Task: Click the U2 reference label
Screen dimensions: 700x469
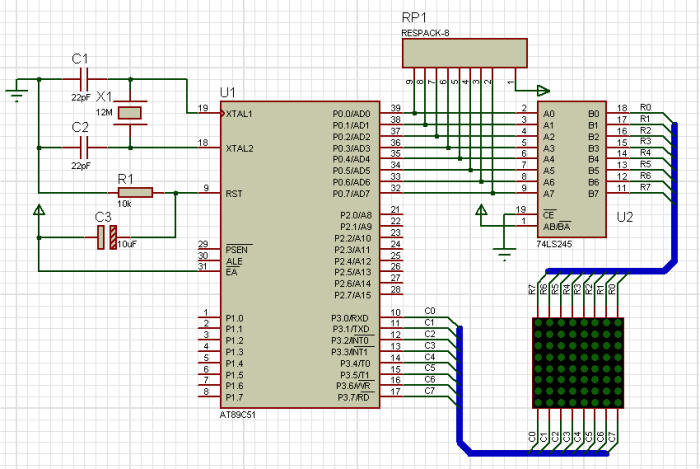Action: pyautogui.click(x=625, y=217)
